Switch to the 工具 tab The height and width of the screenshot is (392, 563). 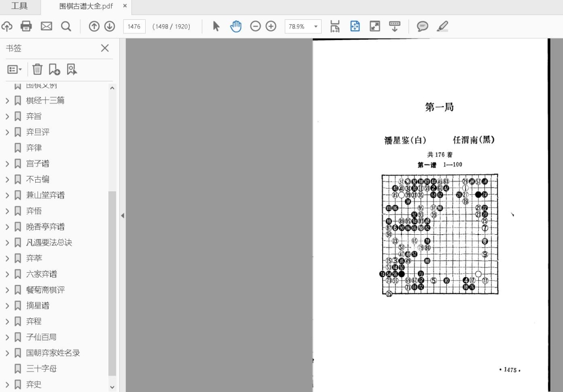coord(19,6)
